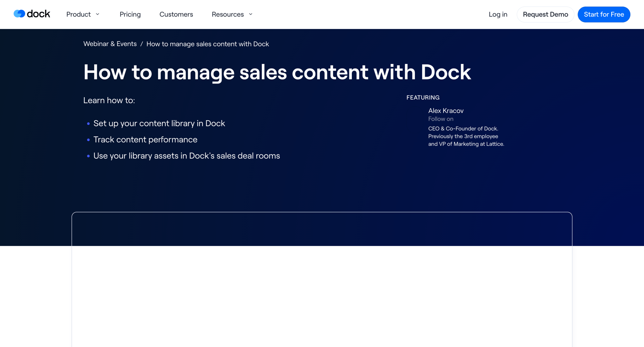644x347 pixels.
Task: Click the Log in link
Action: [x=498, y=14]
